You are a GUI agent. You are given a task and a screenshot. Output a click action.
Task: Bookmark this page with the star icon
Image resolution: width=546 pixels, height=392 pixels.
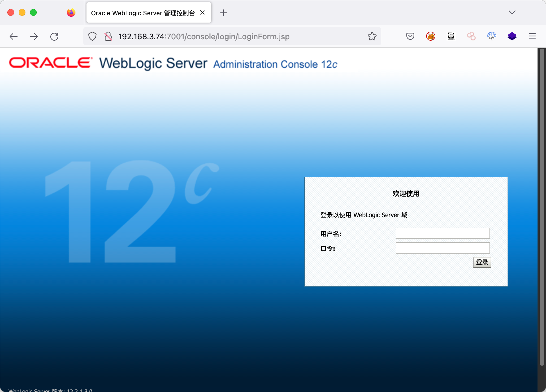(x=372, y=36)
